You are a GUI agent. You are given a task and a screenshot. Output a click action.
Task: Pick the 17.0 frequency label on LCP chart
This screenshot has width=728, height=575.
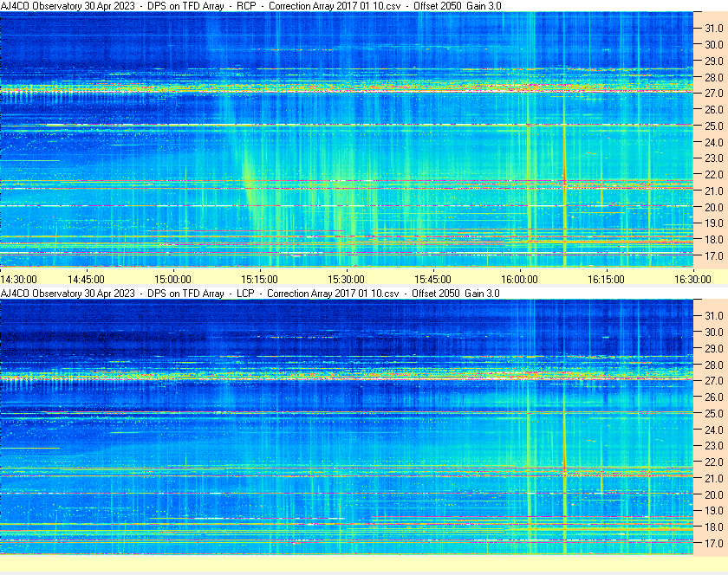tap(714, 543)
